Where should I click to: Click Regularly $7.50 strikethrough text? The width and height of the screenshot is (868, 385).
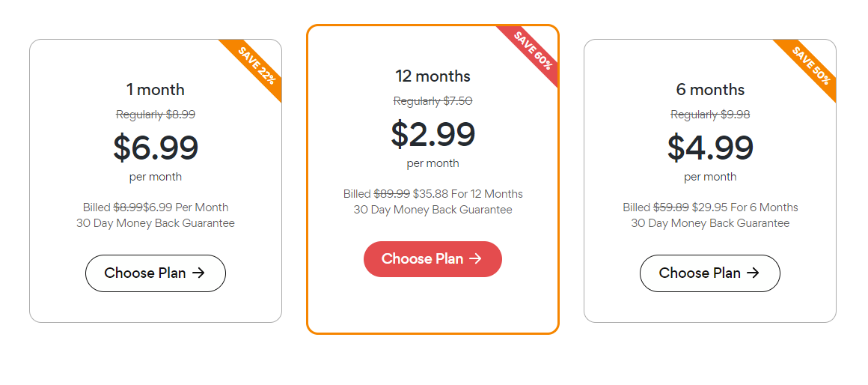click(x=433, y=101)
